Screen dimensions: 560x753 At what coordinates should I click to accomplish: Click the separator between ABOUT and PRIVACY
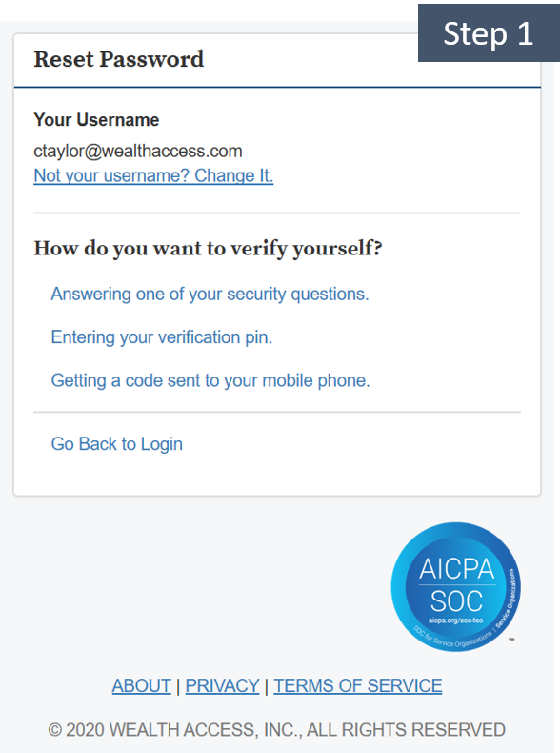tap(178, 685)
